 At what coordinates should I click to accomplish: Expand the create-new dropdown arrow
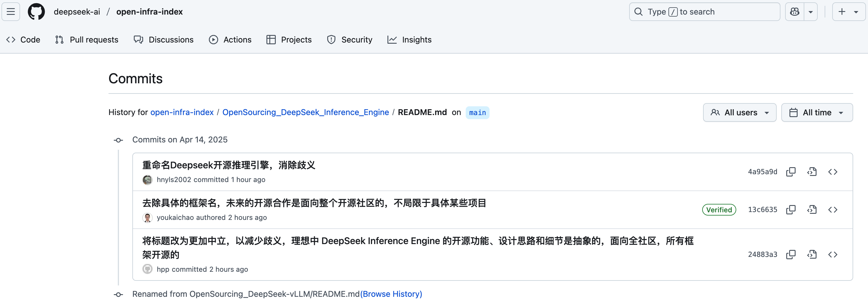856,12
